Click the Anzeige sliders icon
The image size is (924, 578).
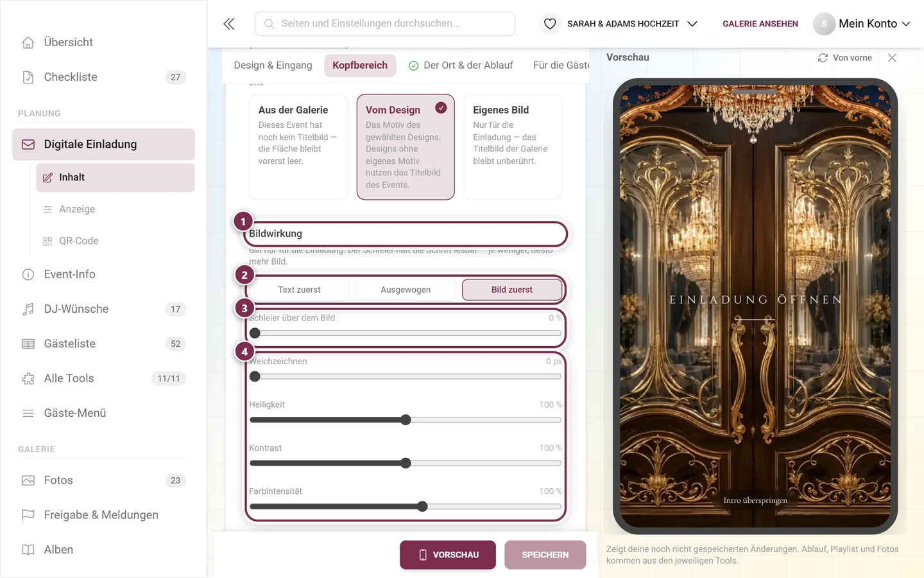(47, 209)
